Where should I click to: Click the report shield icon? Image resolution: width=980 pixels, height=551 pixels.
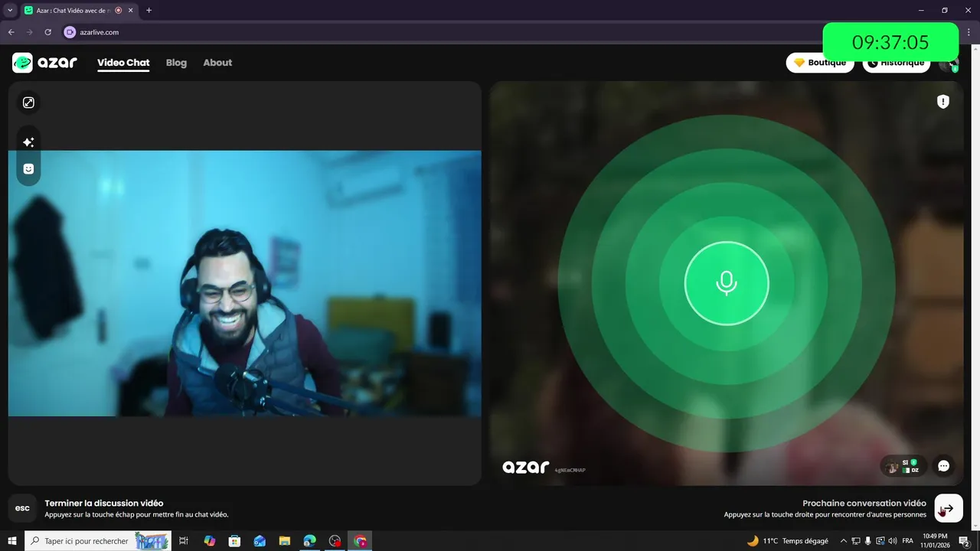[x=943, y=102]
